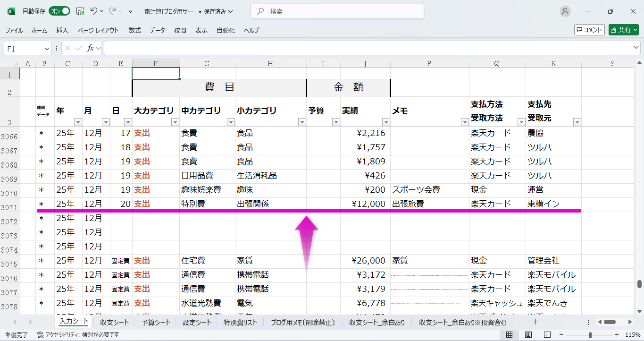The height and width of the screenshot is (341, 644).
Task: Open the user account profile icon
Action: click(565, 11)
